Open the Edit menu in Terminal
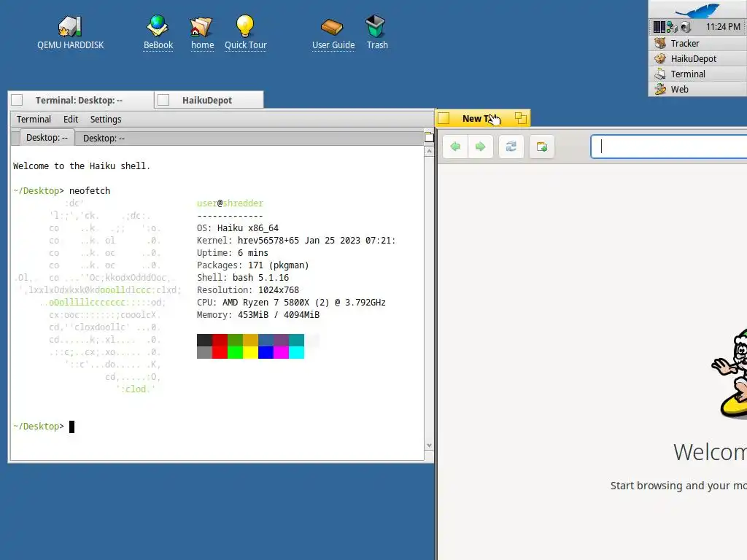The height and width of the screenshot is (560, 747). click(71, 119)
